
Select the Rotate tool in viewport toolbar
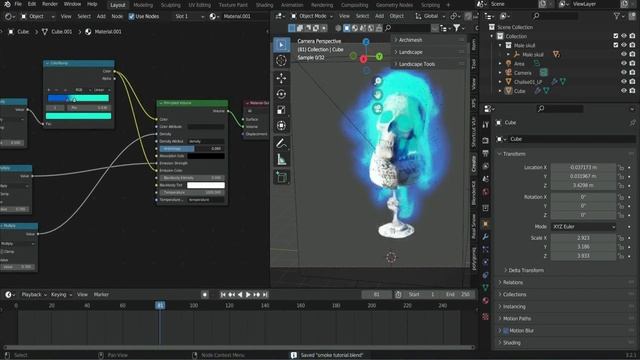(281, 94)
